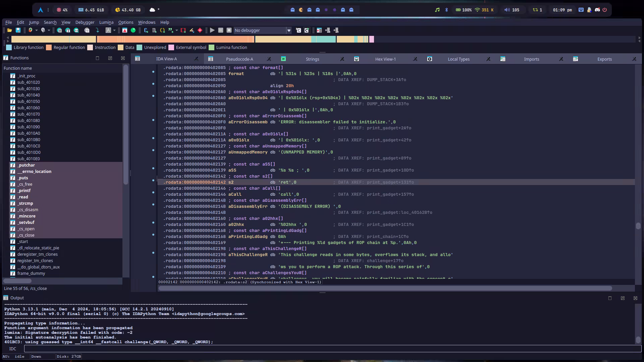Expand the dropdown arrow beside the 'A' text icon
Image resolution: width=644 pixels, height=362 pixels.
click(x=114, y=30)
